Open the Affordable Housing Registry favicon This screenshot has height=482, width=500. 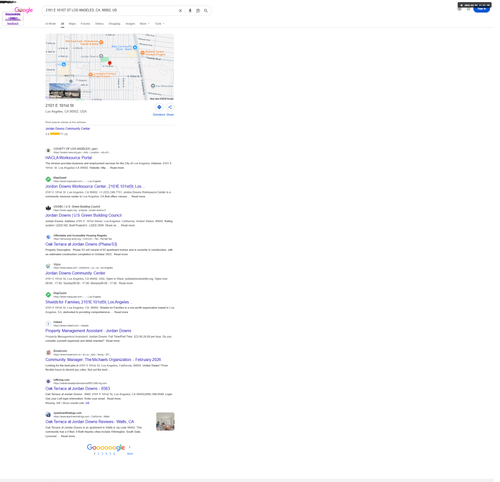[x=48, y=237]
